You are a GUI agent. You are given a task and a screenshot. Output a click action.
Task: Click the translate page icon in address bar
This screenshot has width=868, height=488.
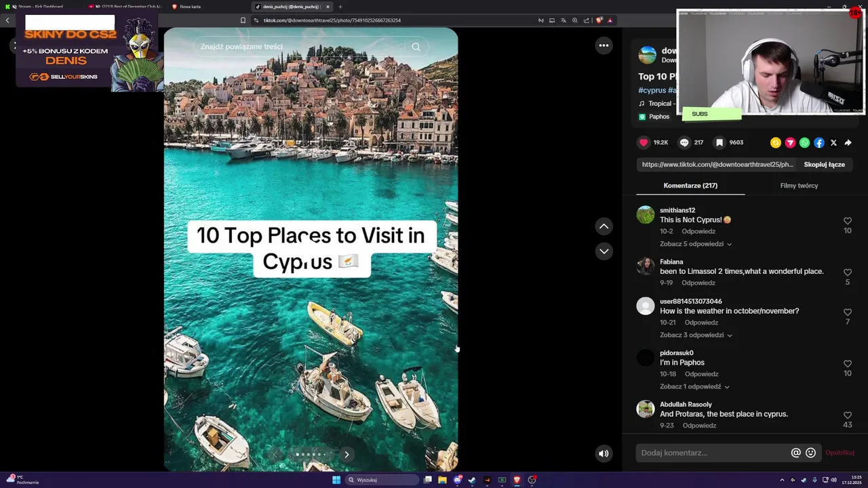click(x=564, y=20)
